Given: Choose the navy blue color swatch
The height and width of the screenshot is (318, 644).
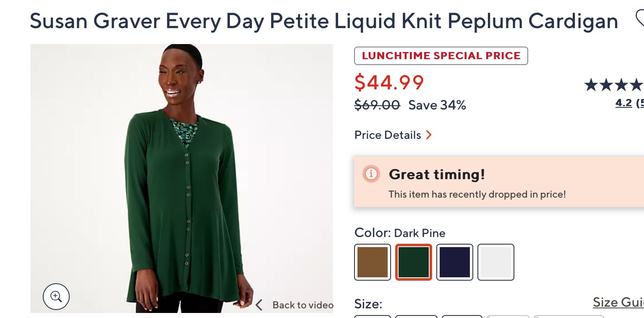Looking at the screenshot, I should click(455, 262).
